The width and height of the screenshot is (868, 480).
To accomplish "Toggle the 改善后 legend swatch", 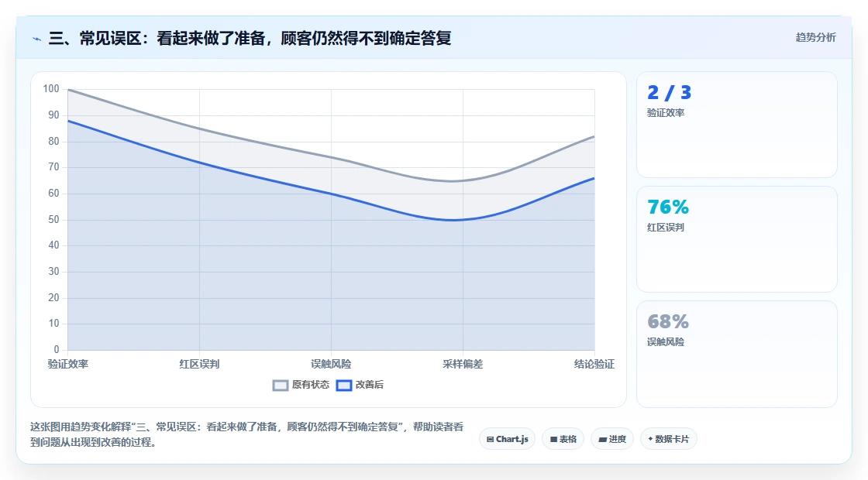I will coord(344,386).
